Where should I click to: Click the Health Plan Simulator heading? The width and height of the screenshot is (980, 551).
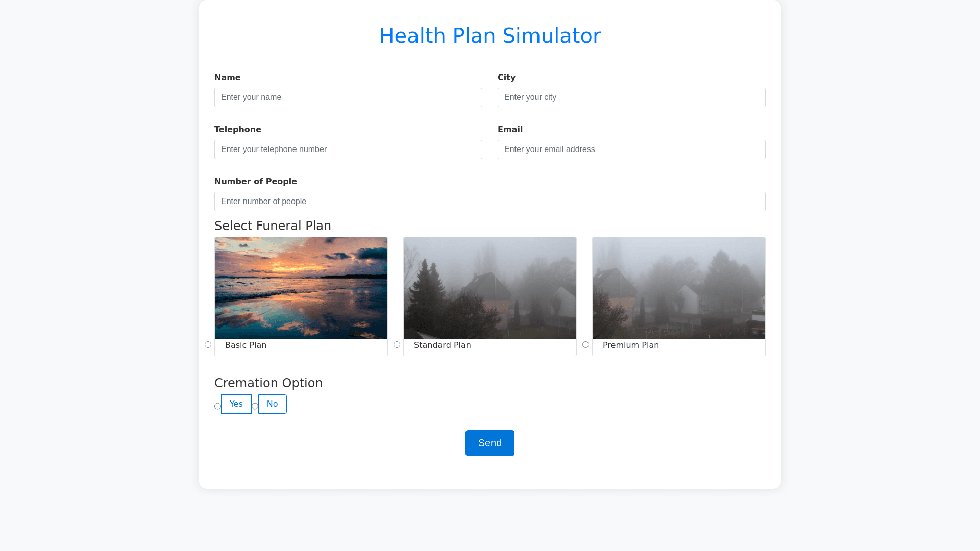[x=489, y=36]
